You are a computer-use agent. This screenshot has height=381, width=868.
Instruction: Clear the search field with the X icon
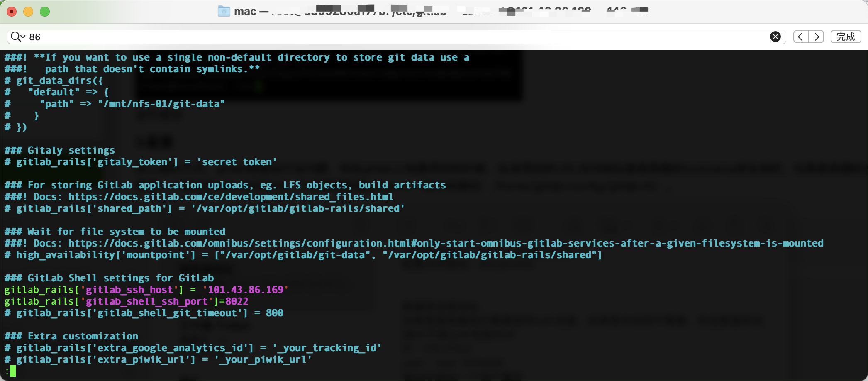pyautogui.click(x=775, y=37)
